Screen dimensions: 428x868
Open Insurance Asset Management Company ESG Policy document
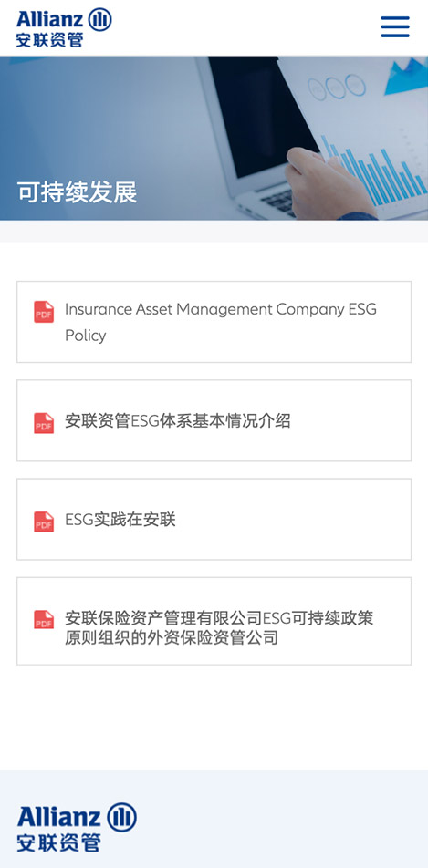tap(214, 322)
